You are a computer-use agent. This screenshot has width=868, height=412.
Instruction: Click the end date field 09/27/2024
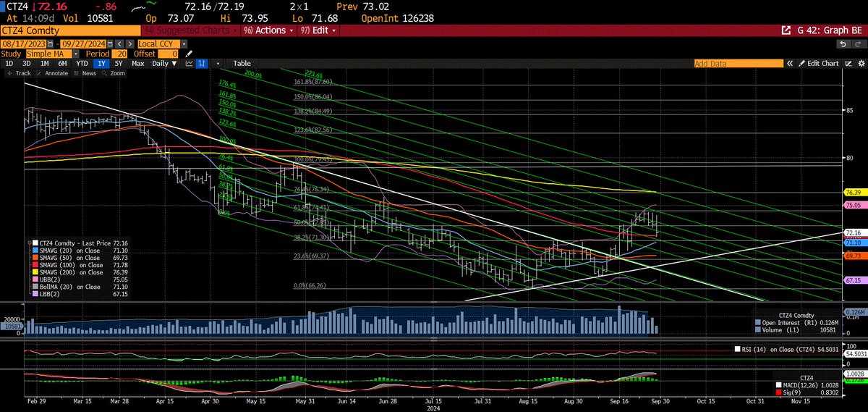click(83, 44)
